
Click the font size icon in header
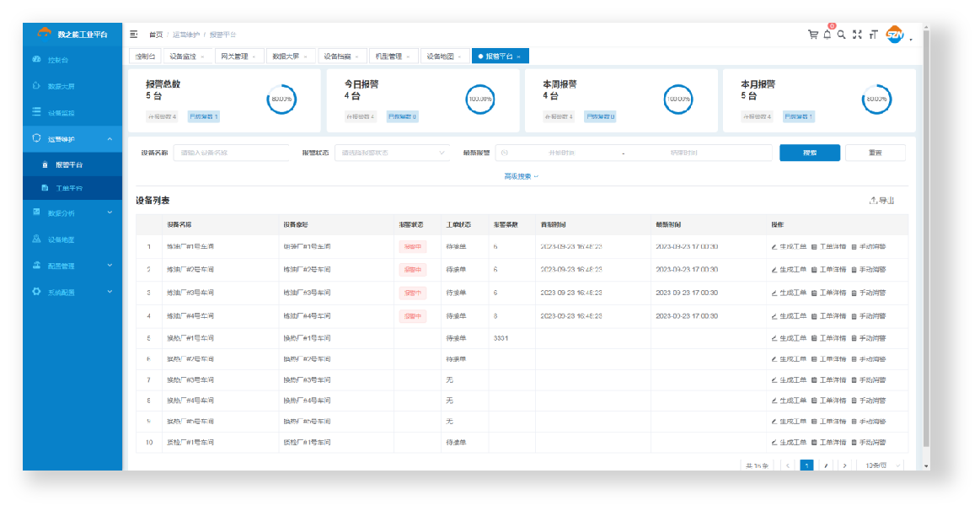tap(873, 35)
